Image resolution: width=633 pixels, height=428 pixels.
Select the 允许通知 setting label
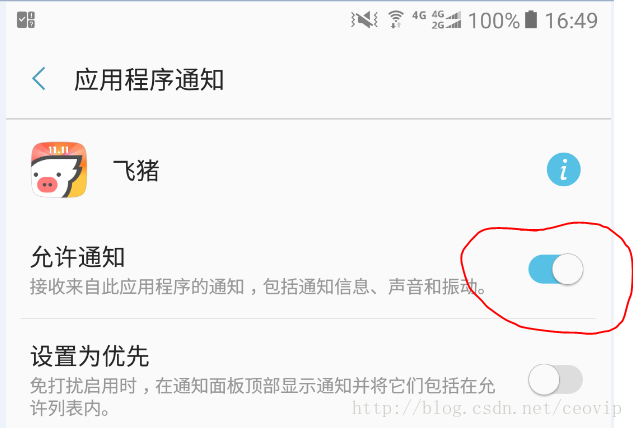[78, 257]
